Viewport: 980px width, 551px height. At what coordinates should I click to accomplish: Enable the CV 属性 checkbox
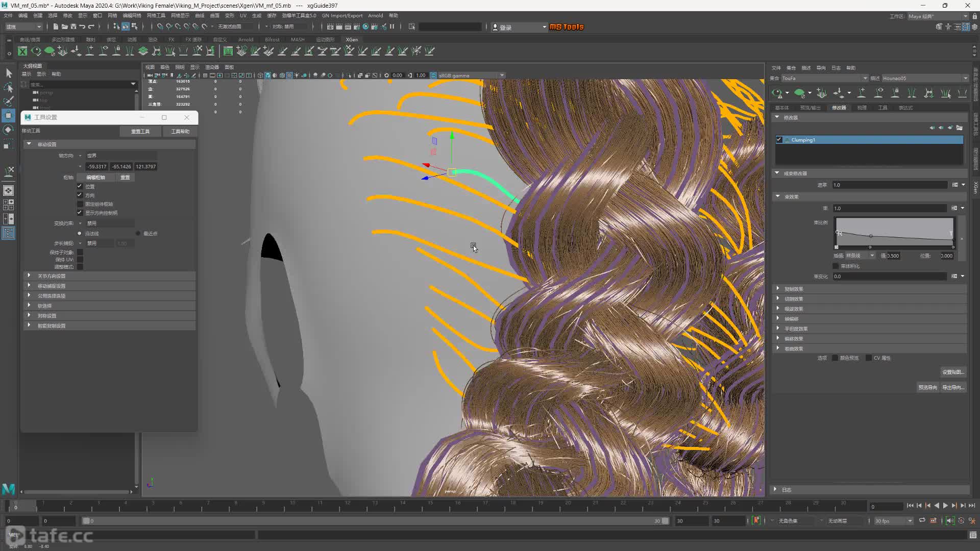click(869, 358)
